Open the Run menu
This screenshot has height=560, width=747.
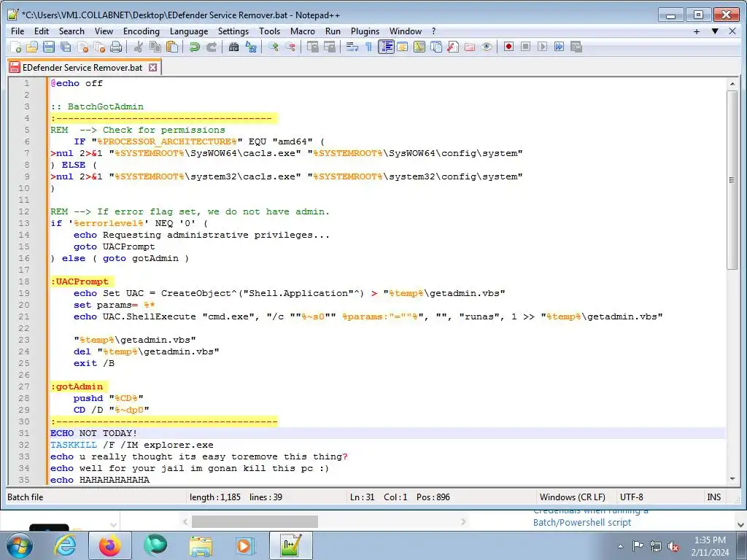pos(333,31)
